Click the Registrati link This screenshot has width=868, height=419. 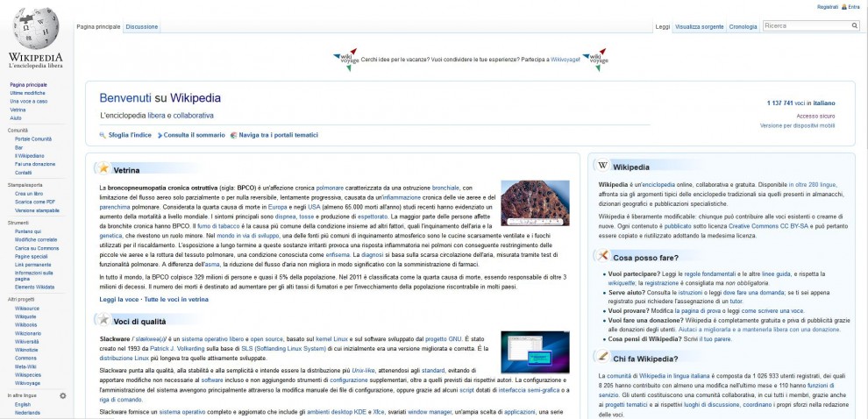[x=828, y=7]
